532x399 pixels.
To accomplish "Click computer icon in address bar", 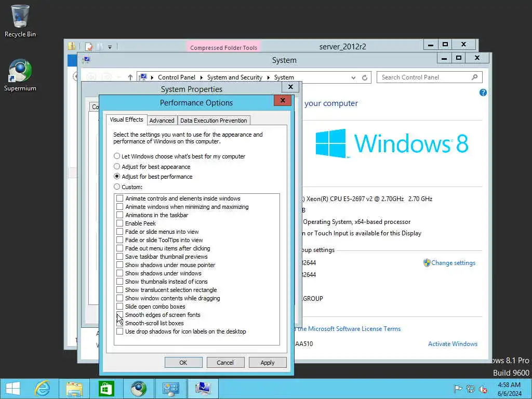I will tap(143, 77).
